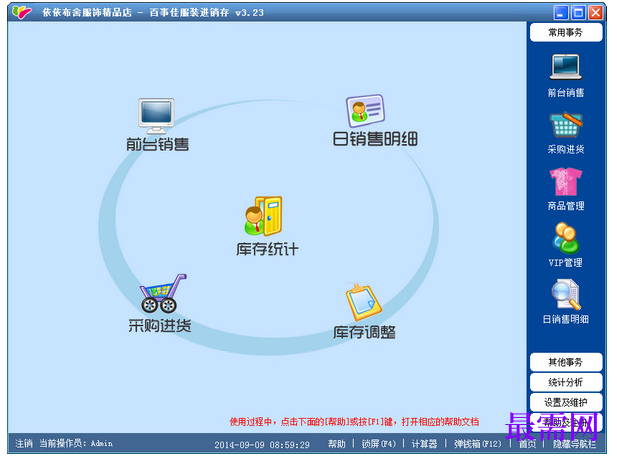Open 日销售明细 ID card icon in center
The height and width of the screenshot is (458, 617).
click(x=365, y=110)
